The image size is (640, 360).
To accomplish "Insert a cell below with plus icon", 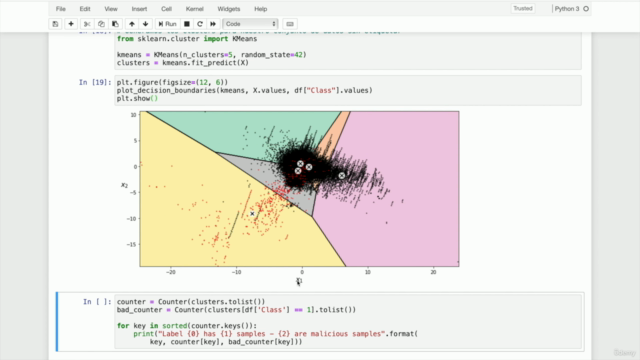I will 71,24.
